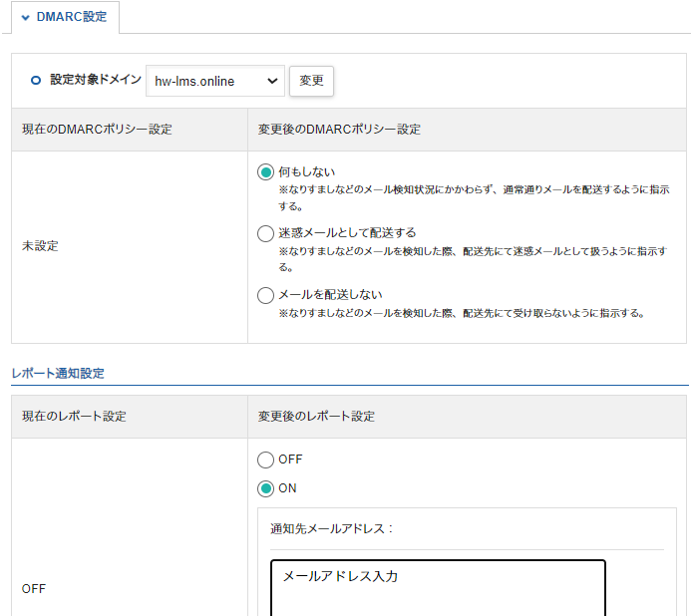The height and width of the screenshot is (616, 691).
Task: Enable the ON radio for report notification
Action: (x=265, y=488)
